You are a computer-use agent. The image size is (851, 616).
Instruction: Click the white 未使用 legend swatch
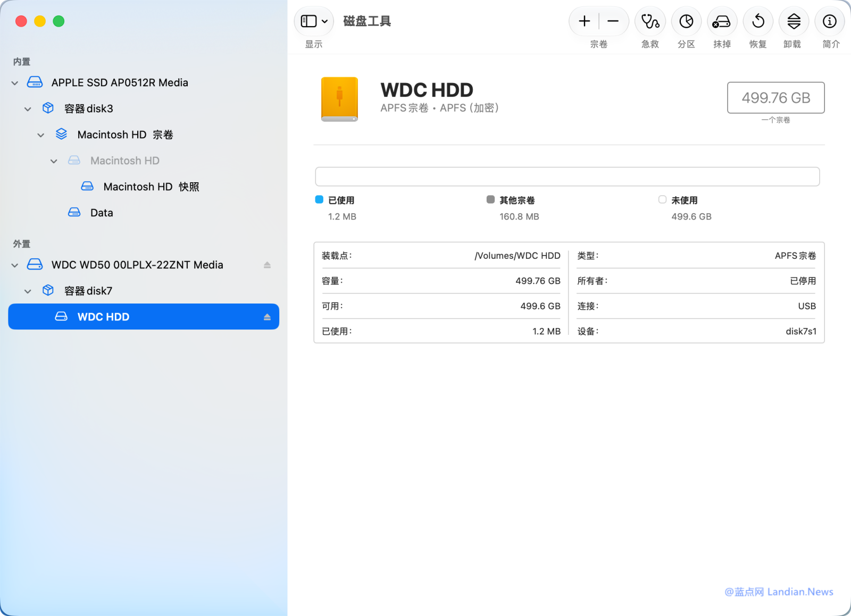tap(662, 199)
